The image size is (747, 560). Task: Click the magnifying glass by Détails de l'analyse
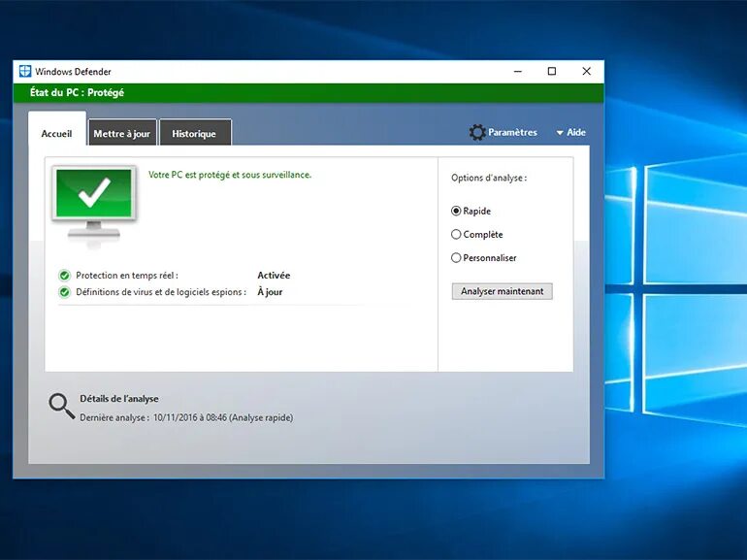click(61, 406)
